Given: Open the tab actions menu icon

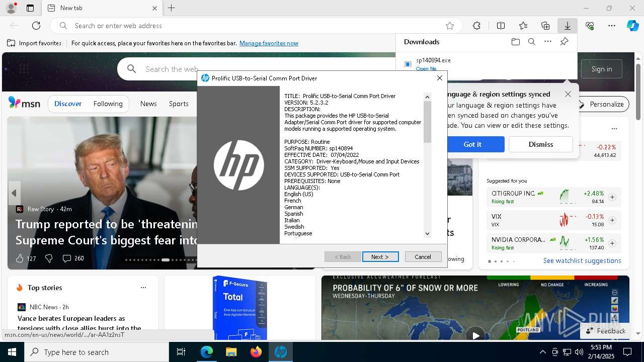Looking at the screenshot, I should (x=30, y=8).
